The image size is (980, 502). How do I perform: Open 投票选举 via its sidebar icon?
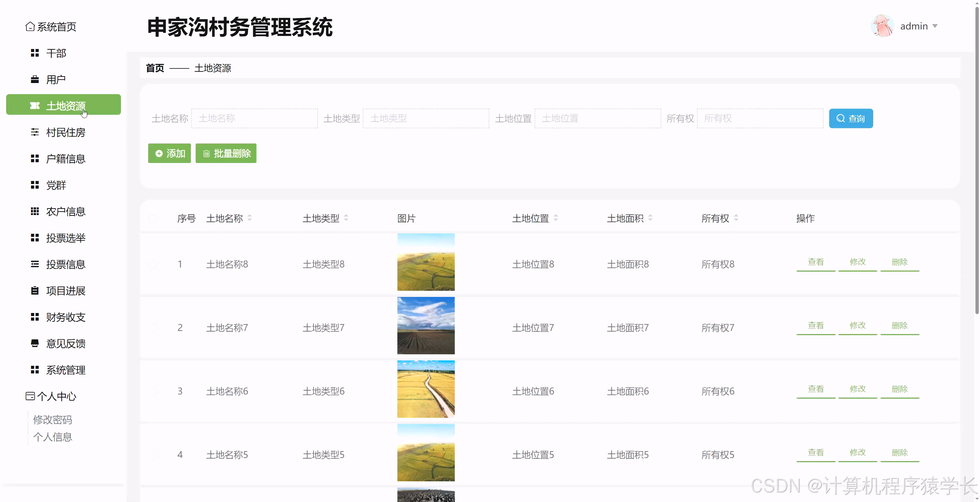[x=35, y=238]
